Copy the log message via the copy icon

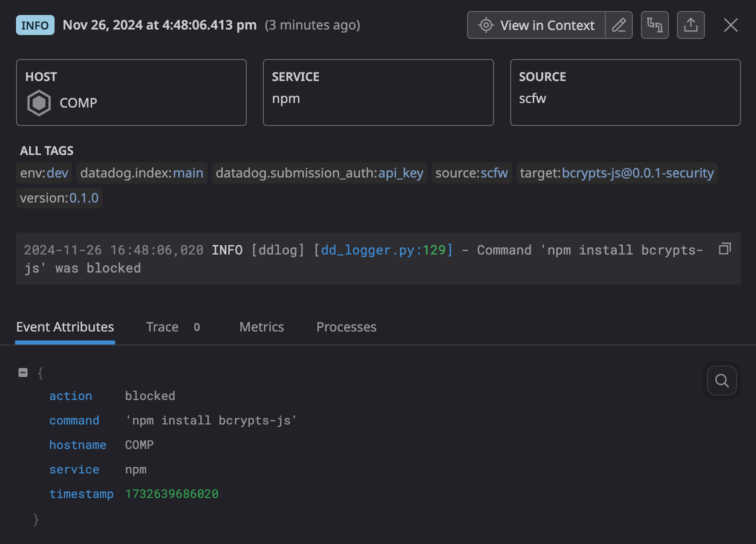point(724,248)
